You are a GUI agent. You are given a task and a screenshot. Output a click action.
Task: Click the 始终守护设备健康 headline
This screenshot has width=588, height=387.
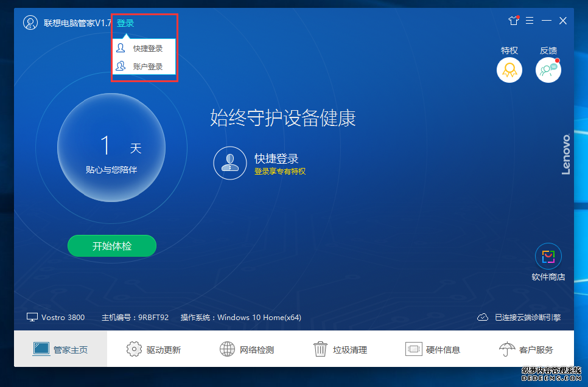point(283,118)
